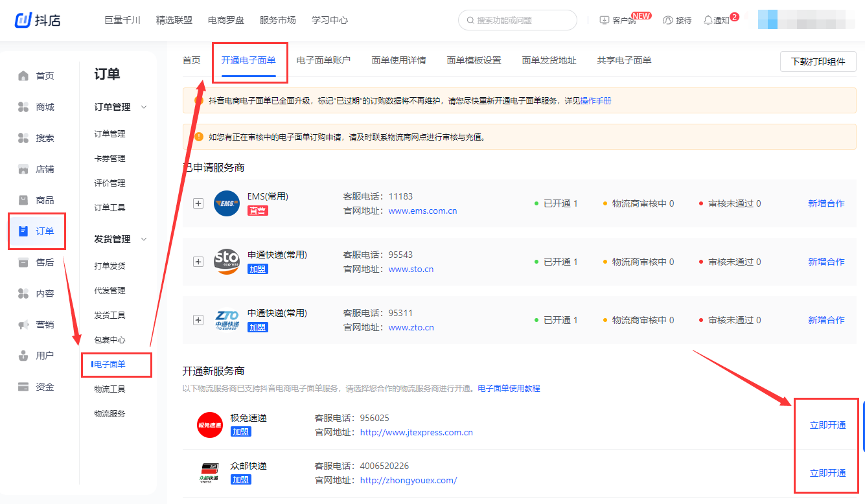Click the search magnifier icon
Screen dimensions: 865x504
pyautogui.click(x=470, y=20)
